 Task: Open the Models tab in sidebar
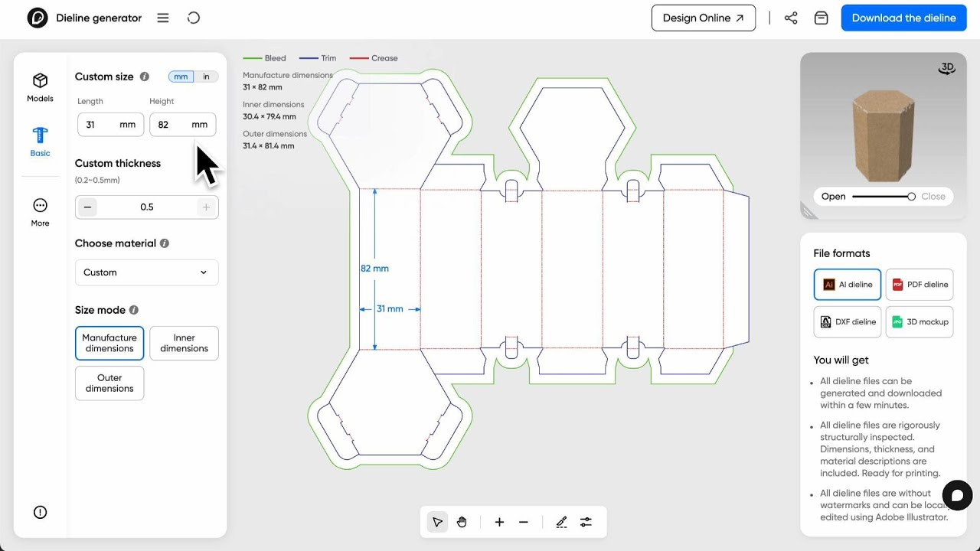40,86
